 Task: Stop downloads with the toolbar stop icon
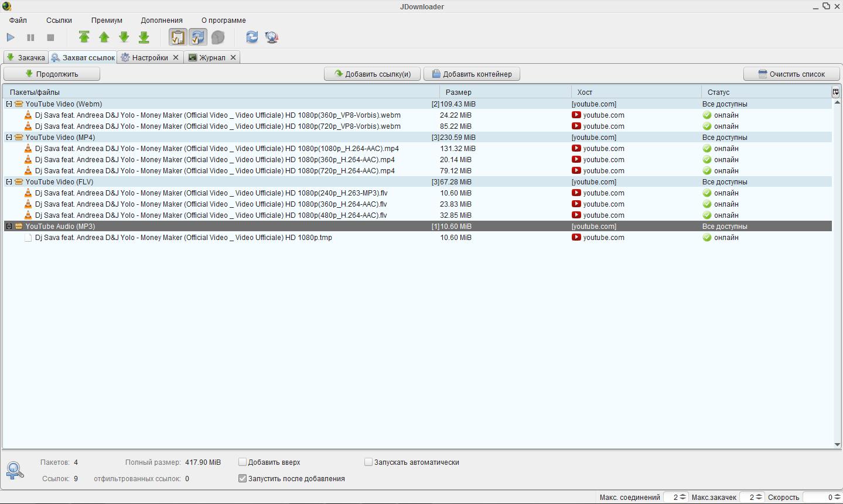(50, 37)
